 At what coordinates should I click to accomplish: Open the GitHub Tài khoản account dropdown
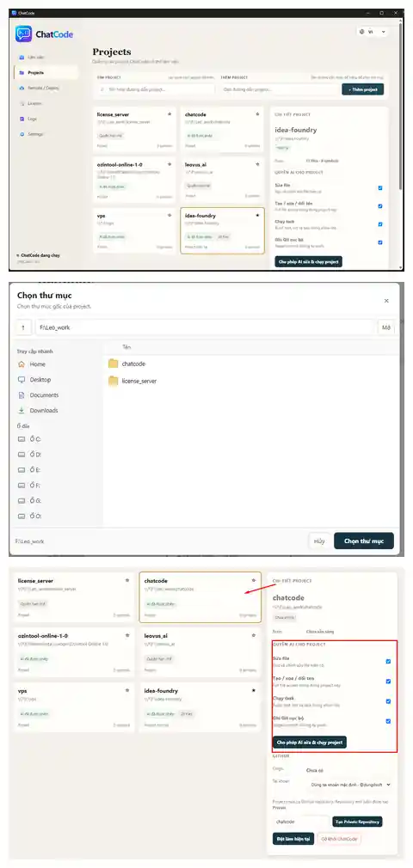click(350, 785)
